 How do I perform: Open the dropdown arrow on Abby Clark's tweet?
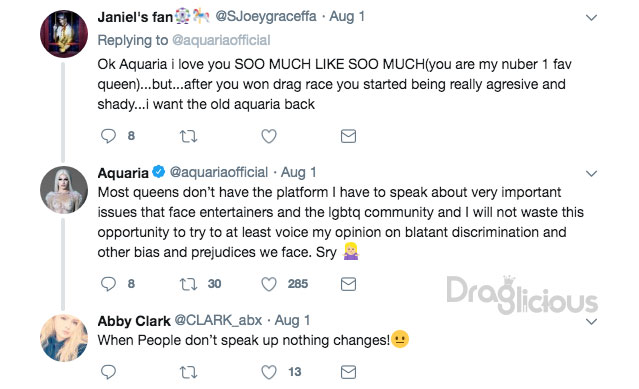[x=591, y=321]
